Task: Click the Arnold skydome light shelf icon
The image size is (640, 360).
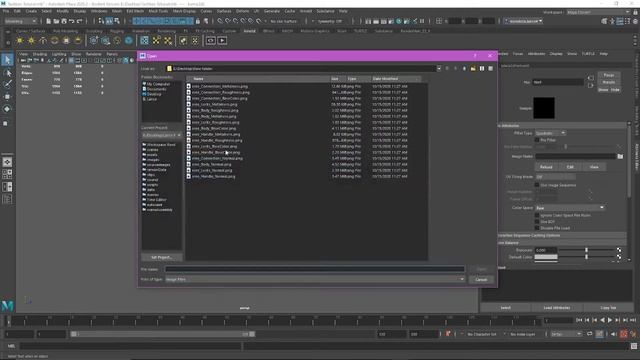Action: (54, 40)
